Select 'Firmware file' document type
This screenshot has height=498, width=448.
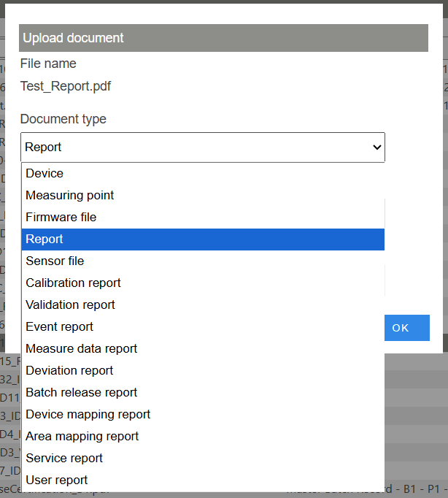203,218
